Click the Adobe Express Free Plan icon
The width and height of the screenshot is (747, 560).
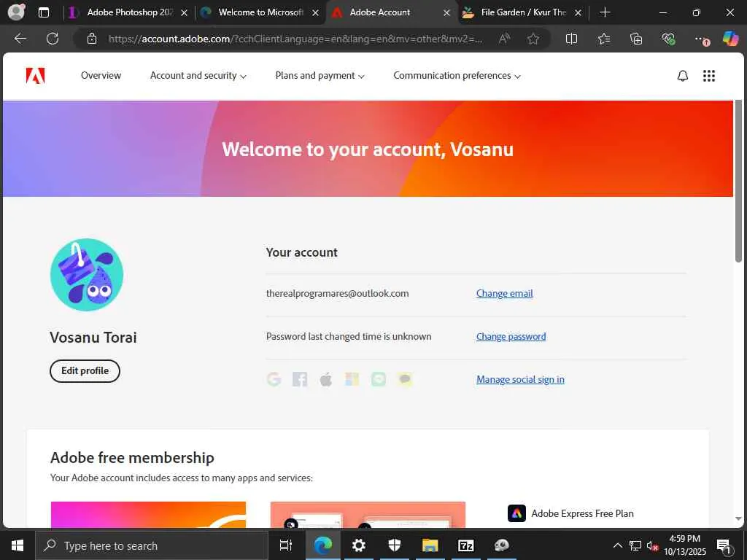[516, 513]
